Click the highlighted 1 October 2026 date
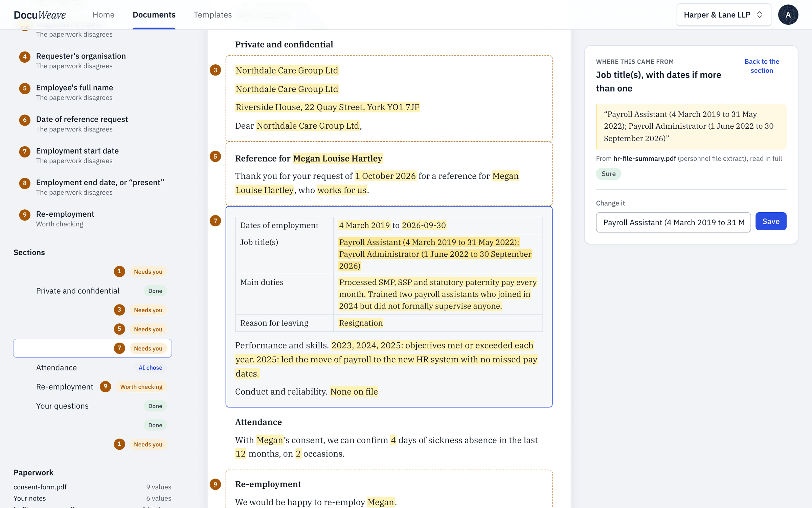This screenshot has width=812, height=508. click(385, 176)
